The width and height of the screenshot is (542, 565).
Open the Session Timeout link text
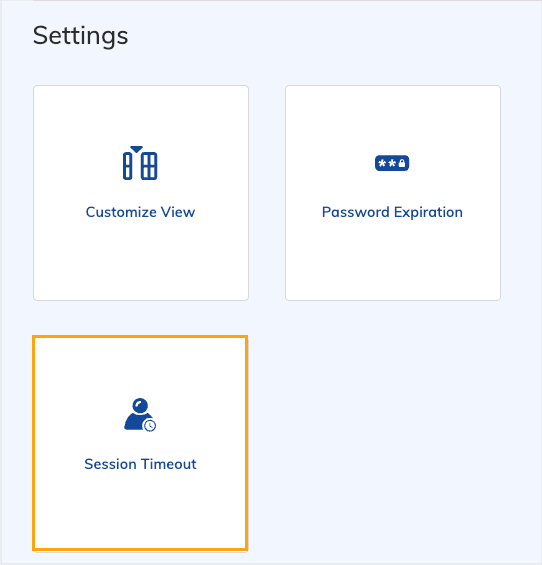[x=140, y=464]
